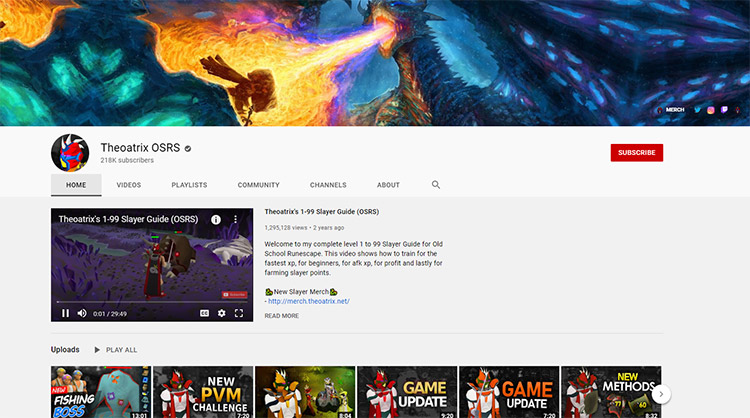Screen dimensions: 750x418
Task: Click the channel name Theoatrix OSRS
Action: [x=140, y=148]
